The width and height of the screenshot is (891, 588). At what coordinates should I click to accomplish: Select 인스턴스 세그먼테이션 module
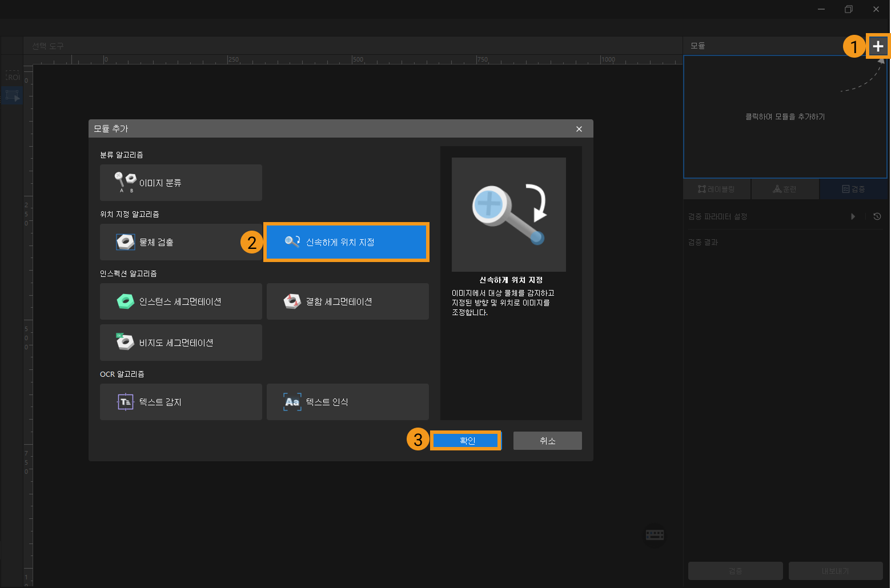click(x=180, y=301)
